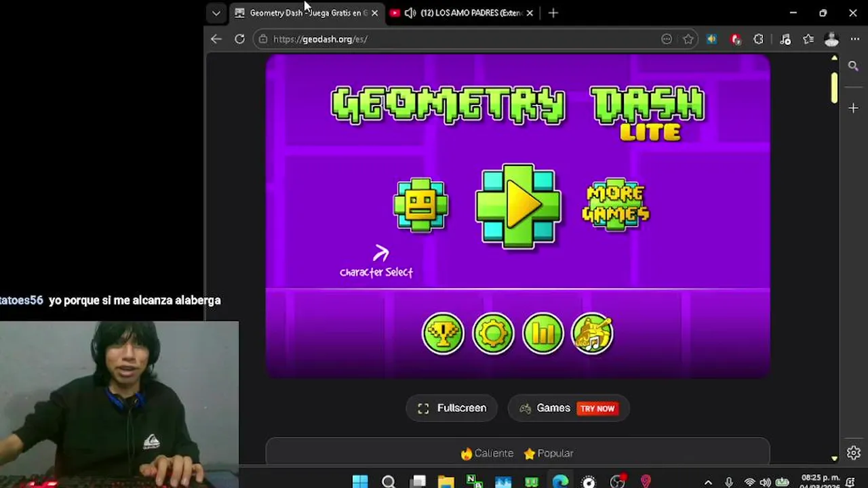
Task: Open the blue speaker extension icon
Action: 711,39
